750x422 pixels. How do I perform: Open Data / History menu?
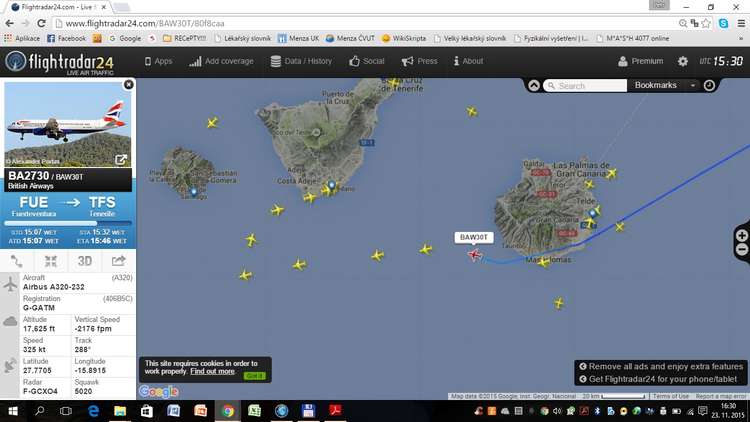click(x=301, y=61)
